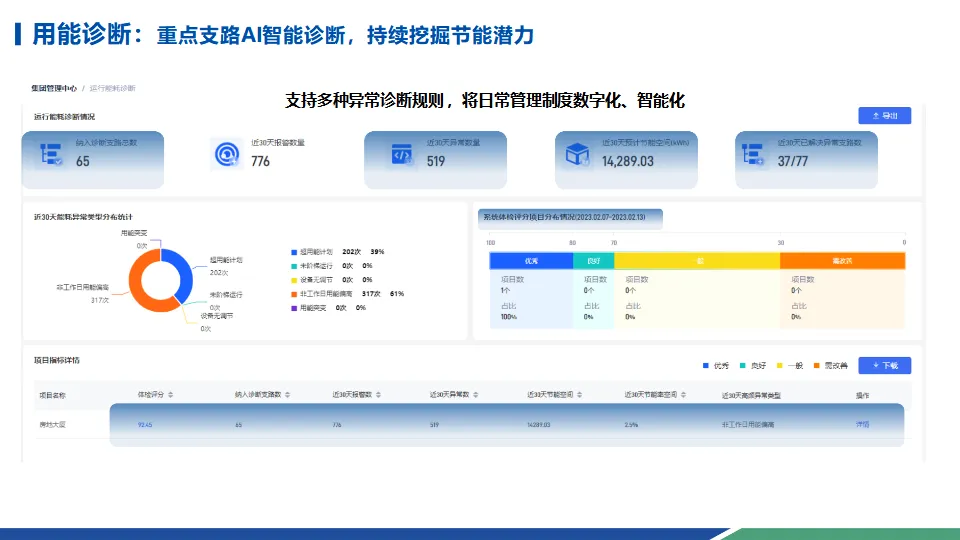The height and width of the screenshot is (540, 960).
Task: Click the 下载 download button
Action: coord(884,366)
